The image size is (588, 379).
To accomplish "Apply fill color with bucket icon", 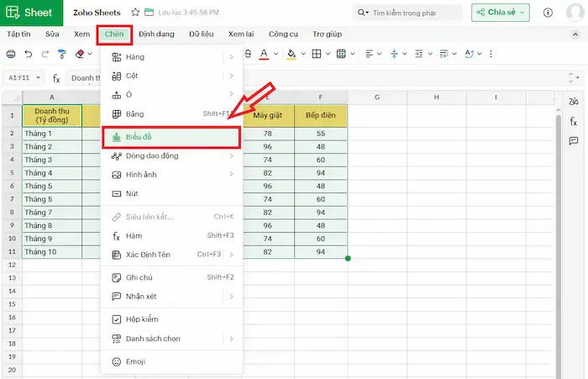I will click(291, 54).
